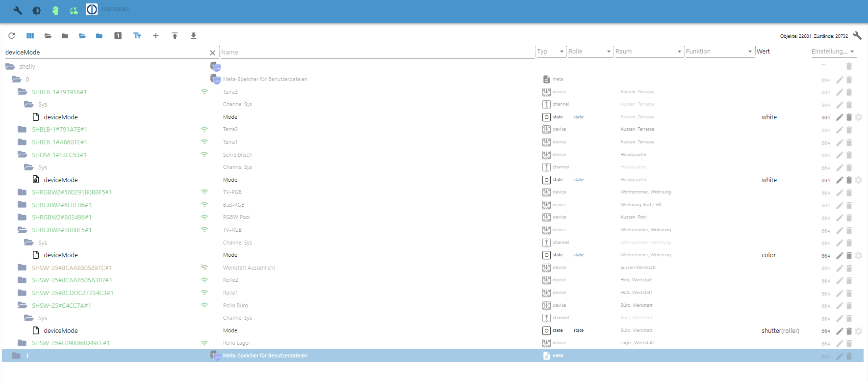Expand the SHSW-25#BCDDC277B4C3#1 folder

coord(22,293)
